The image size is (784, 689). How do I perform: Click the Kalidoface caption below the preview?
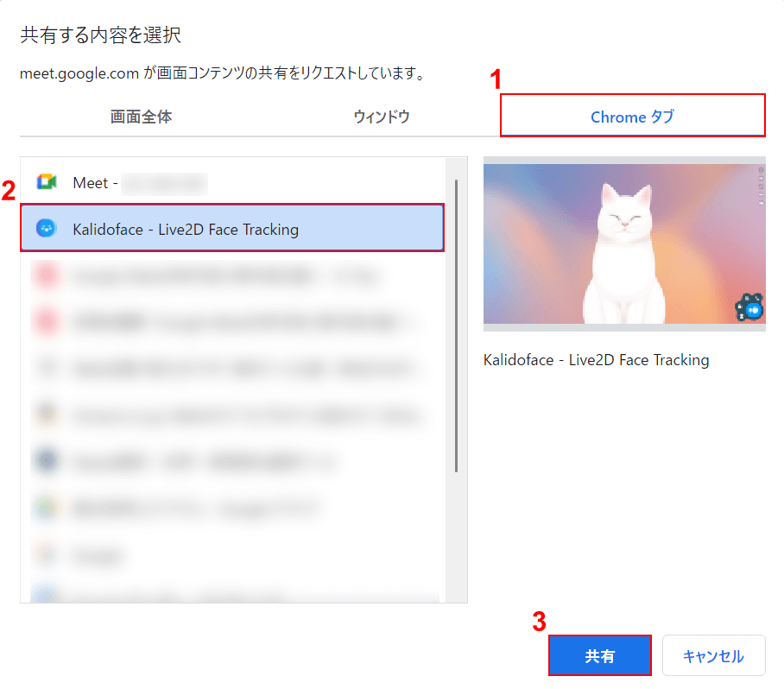pyautogui.click(x=596, y=360)
